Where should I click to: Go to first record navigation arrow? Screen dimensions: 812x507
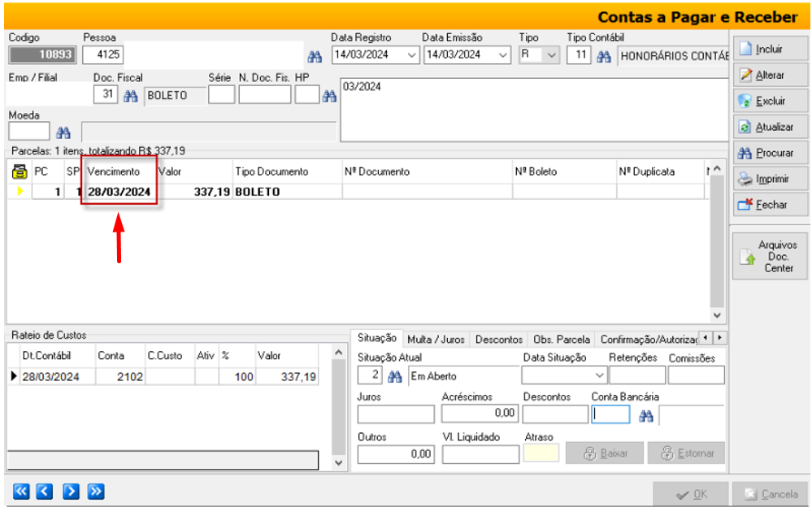21,491
